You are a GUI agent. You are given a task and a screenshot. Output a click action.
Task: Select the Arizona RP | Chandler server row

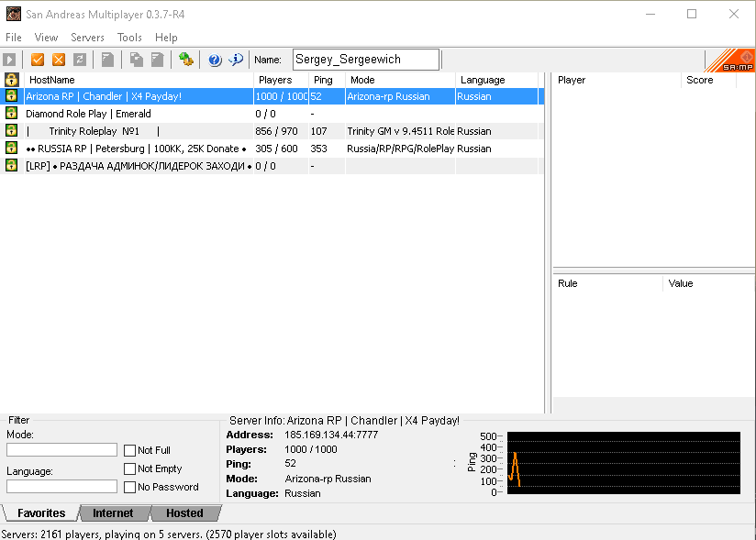[272, 96]
